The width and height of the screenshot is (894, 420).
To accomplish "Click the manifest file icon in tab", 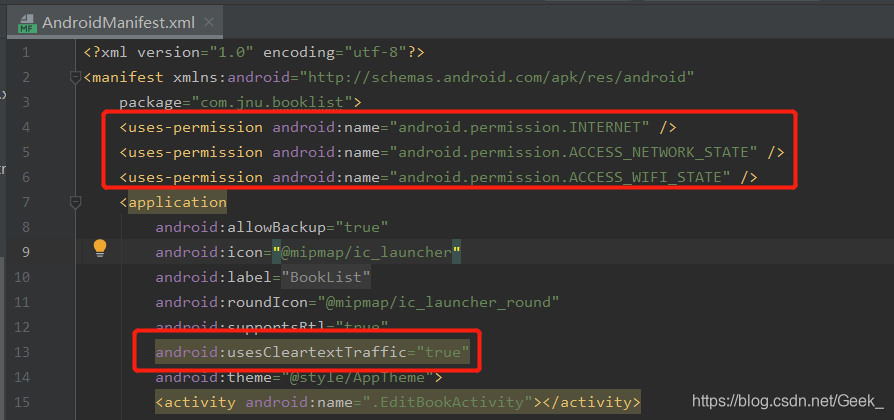I will click(x=27, y=23).
